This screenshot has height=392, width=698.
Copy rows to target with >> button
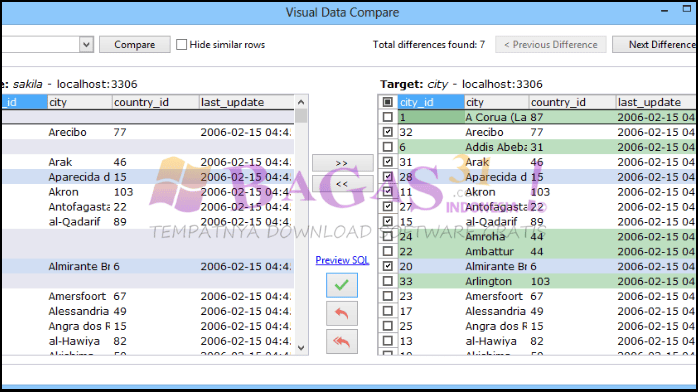click(343, 163)
